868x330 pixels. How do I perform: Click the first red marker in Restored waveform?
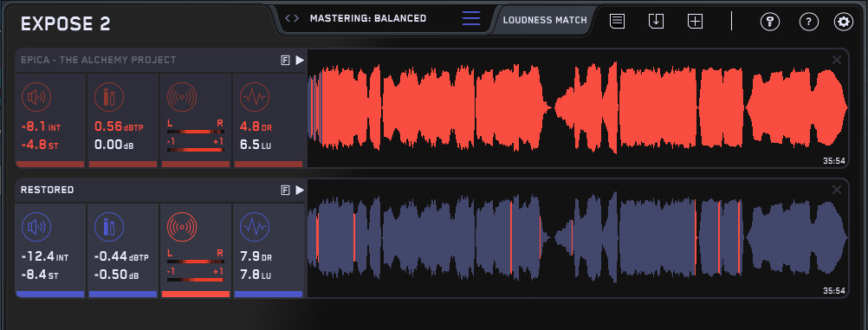point(318,237)
